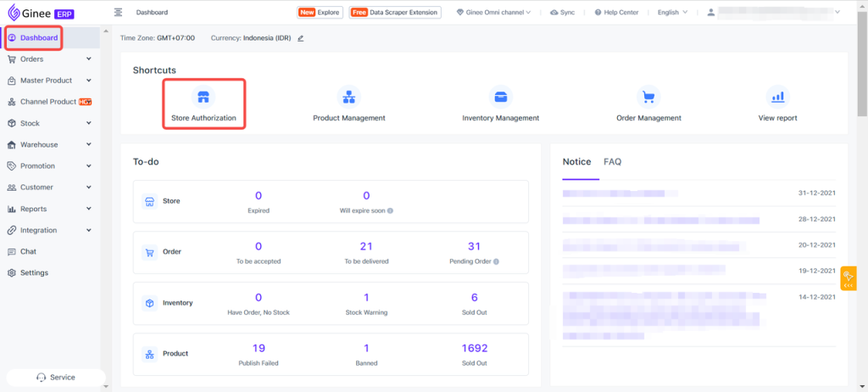Click the currency edit pencil icon
The width and height of the screenshot is (868, 392).
click(300, 38)
